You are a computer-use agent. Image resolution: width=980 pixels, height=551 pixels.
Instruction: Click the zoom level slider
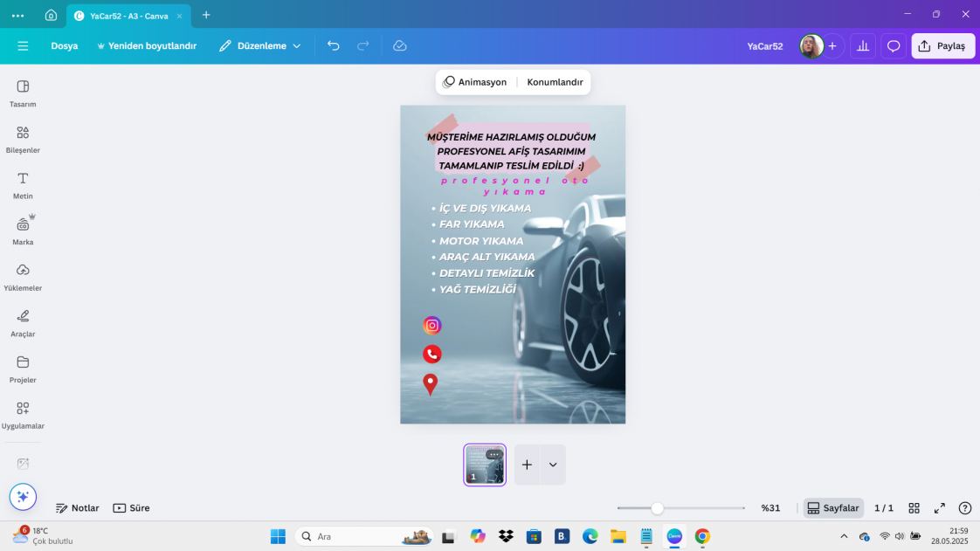click(x=658, y=508)
